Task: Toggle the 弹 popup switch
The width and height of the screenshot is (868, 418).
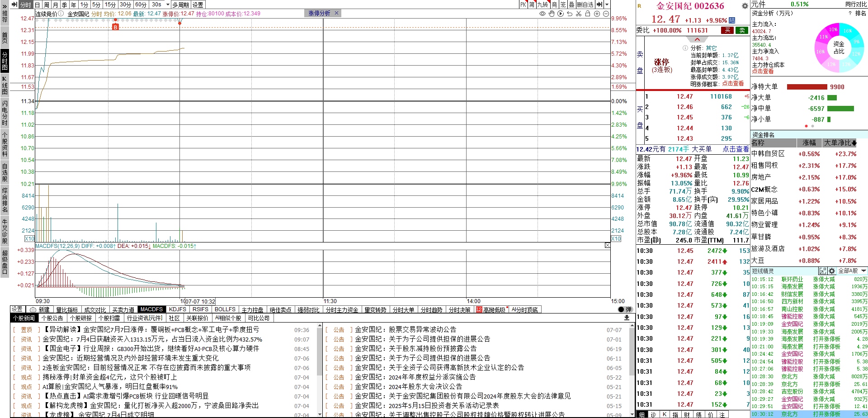Action: (625, 309)
